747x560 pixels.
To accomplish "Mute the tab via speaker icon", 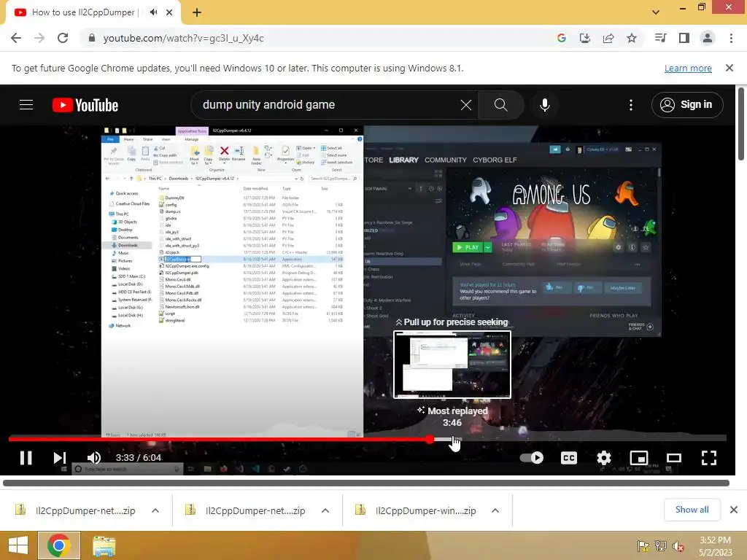I will [x=153, y=12].
